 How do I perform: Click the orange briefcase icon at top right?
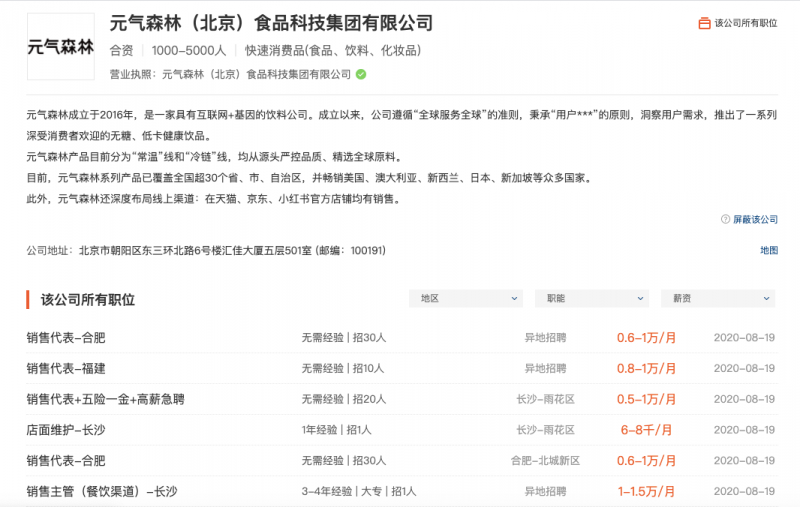point(704,23)
